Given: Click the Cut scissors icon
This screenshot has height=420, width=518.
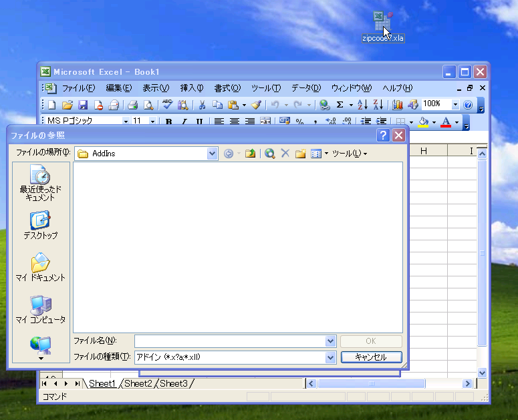Looking at the screenshot, I should (x=202, y=106).
